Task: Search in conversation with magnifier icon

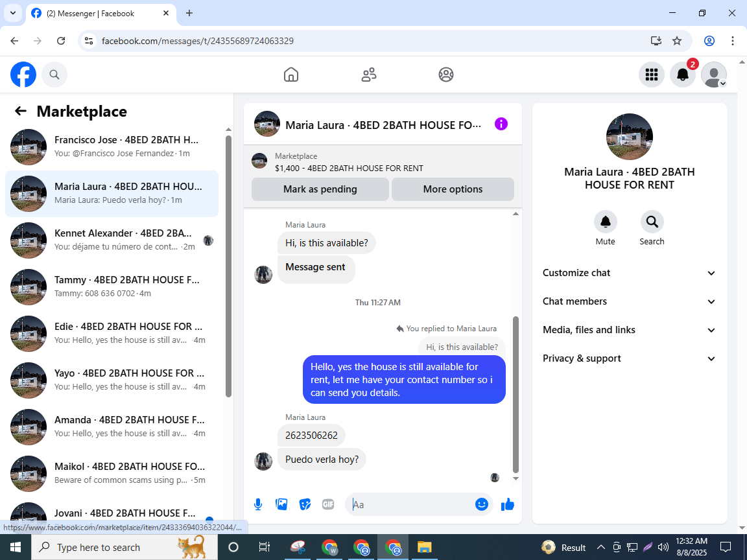Action: [652, 222]
